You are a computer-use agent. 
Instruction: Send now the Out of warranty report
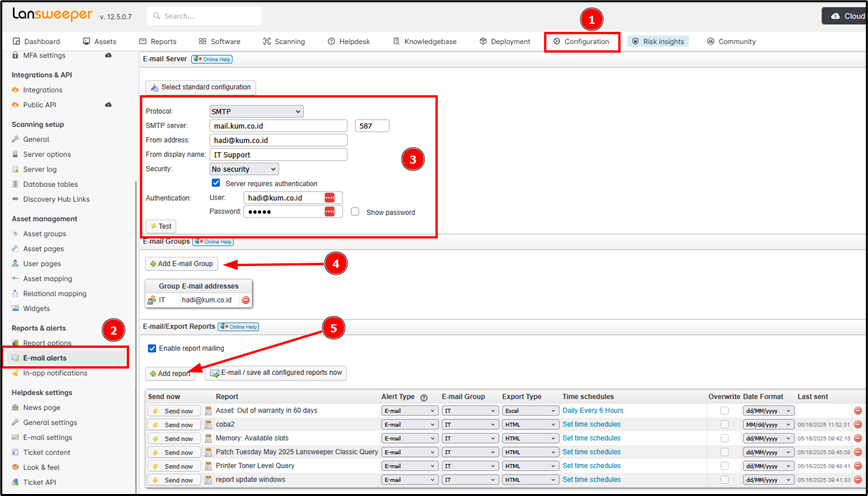(173, 411)
